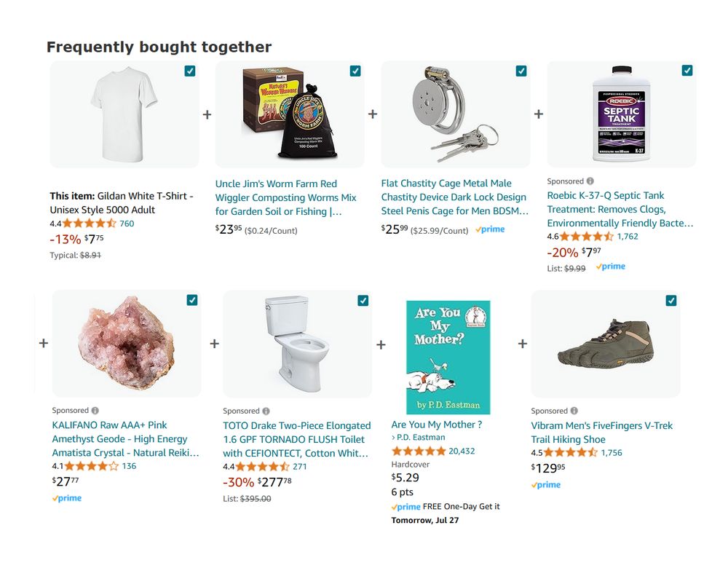
Task: Click the star rating of the Vibram hiking shoe
Action: [570, 452]
